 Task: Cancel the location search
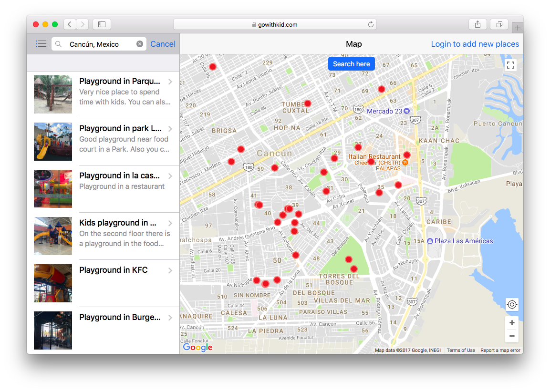(163, 44)
